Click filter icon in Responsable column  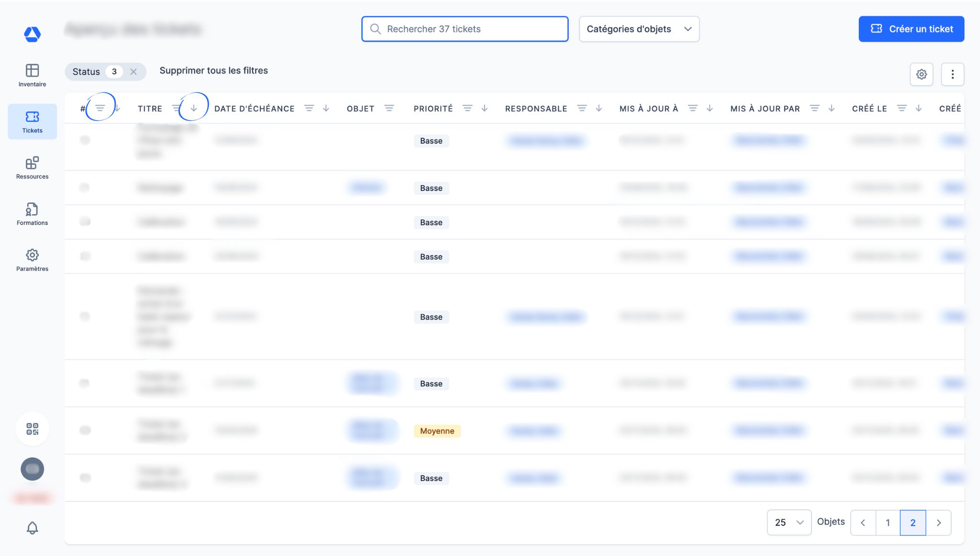(x=582, y=109)
